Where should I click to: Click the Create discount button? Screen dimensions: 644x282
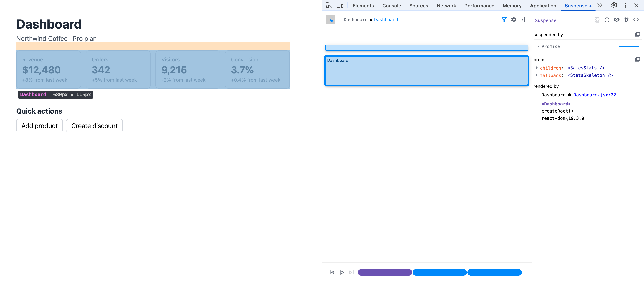(94, 126)
